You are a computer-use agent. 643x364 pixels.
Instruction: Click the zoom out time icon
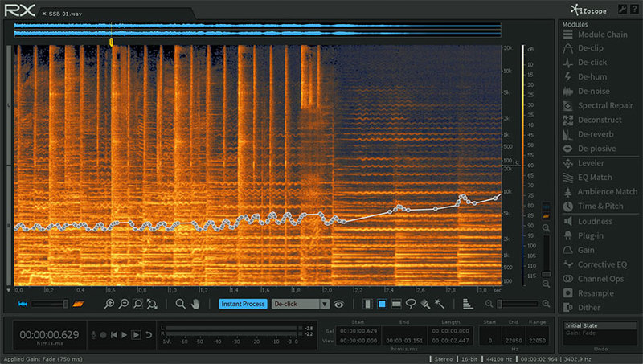124,304
